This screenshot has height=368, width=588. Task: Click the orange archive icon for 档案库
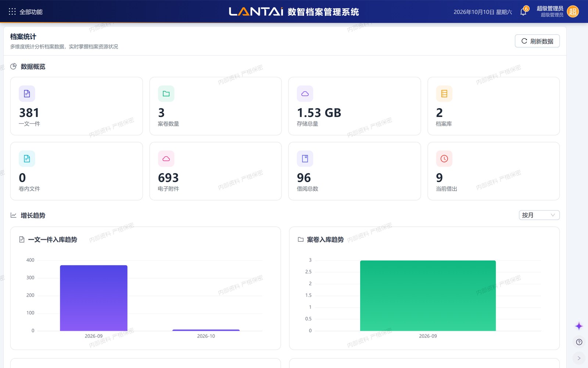pos(444,93)
